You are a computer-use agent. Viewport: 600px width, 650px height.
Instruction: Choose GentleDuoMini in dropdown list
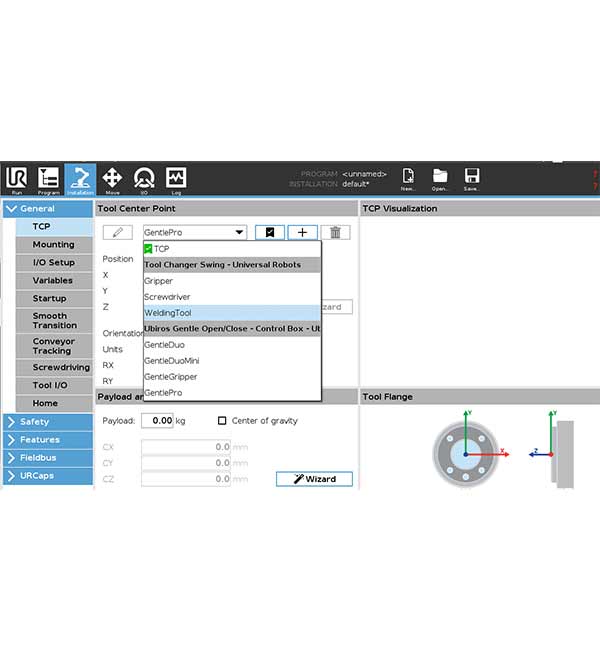coord(232,361)
